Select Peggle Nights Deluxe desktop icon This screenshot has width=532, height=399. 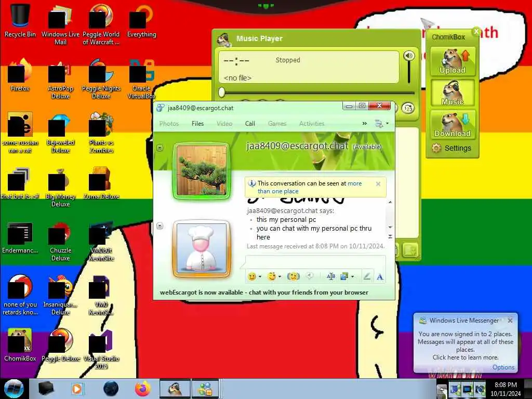point(101,79)
